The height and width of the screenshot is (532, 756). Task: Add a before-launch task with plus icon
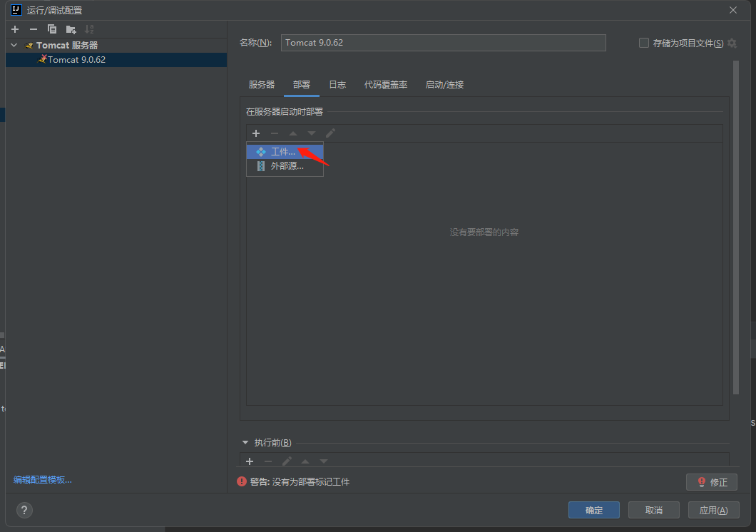250,461
